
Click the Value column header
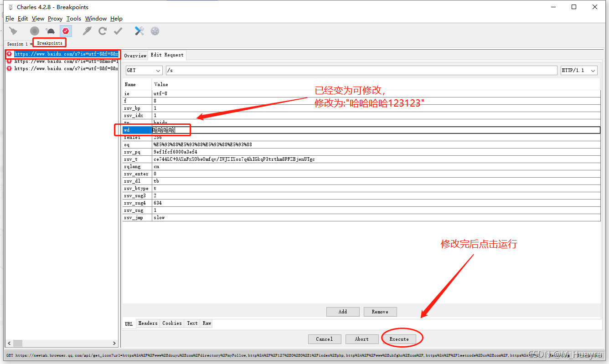(376, 84)
